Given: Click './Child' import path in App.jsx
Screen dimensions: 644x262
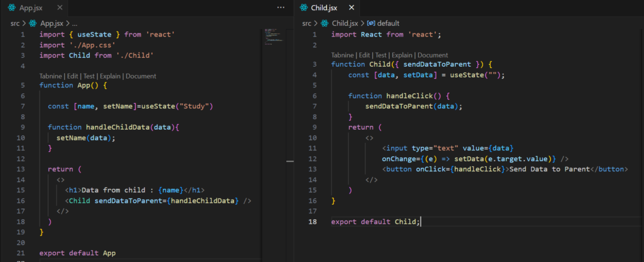Looking at the screenshot, I should tap(135, 55).
